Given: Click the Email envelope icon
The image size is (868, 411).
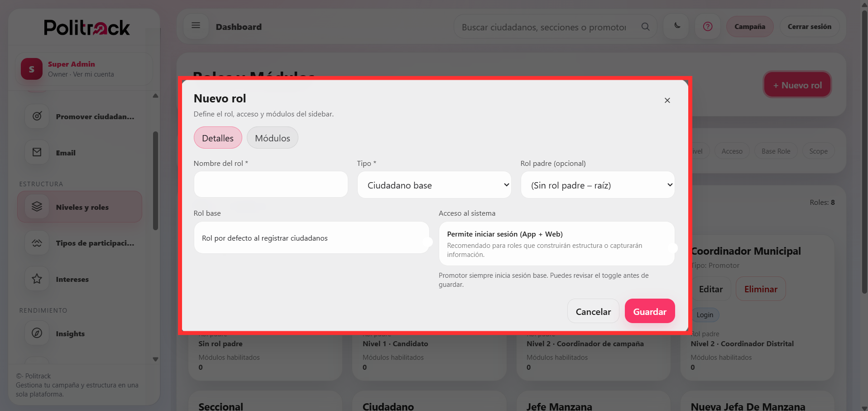Looking at the screenshot, I should [x=37, y=152].
